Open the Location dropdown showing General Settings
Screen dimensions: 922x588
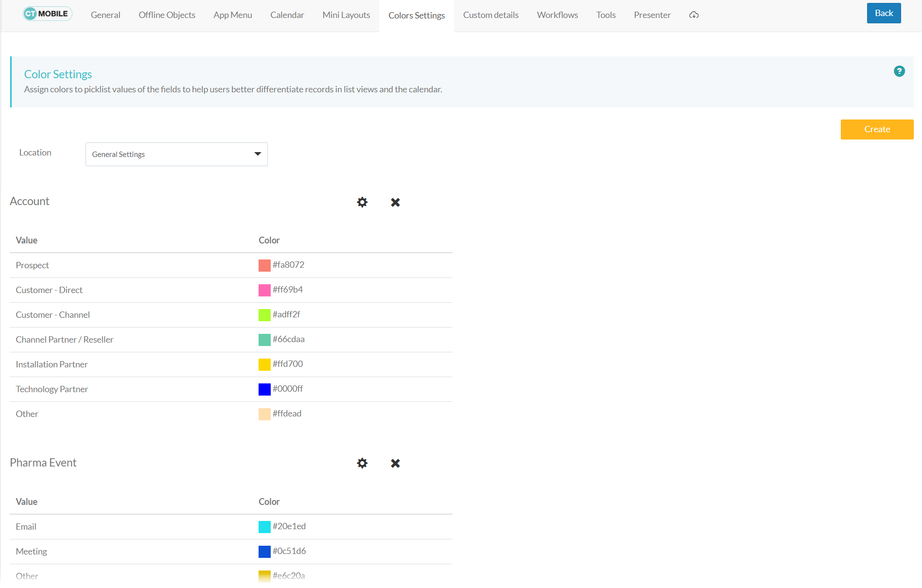tap(176, 154)
